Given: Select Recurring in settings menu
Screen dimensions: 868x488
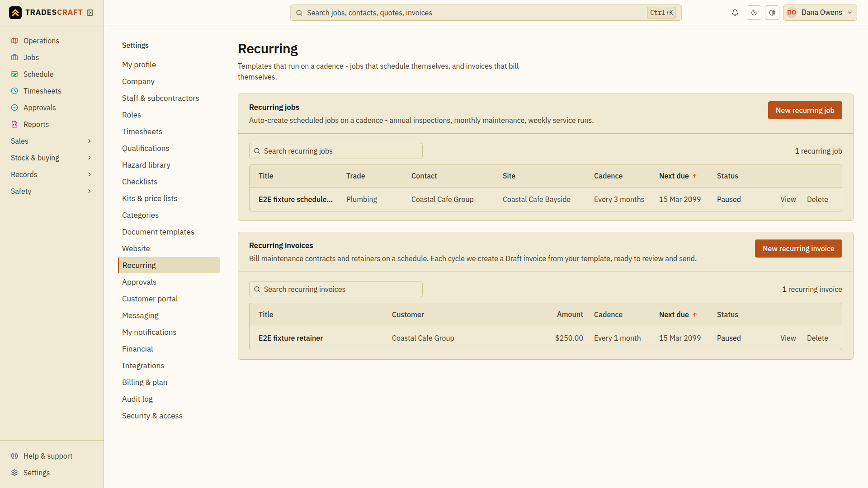Looking at the screenshot, I should tap(169, 265).
